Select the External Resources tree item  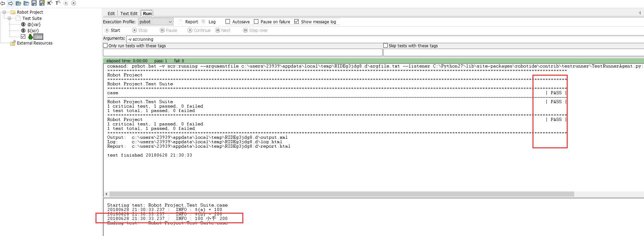[35, 43]
